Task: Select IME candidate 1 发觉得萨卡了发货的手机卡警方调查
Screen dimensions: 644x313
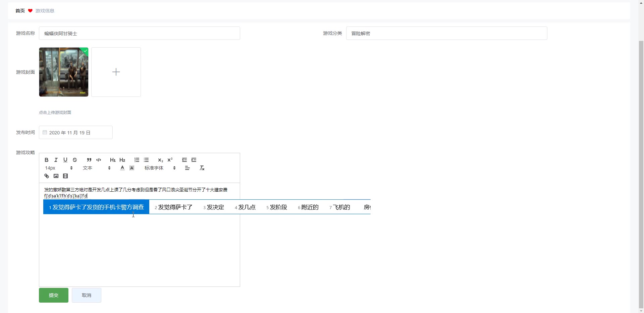Action: click(x=96, y=207)
